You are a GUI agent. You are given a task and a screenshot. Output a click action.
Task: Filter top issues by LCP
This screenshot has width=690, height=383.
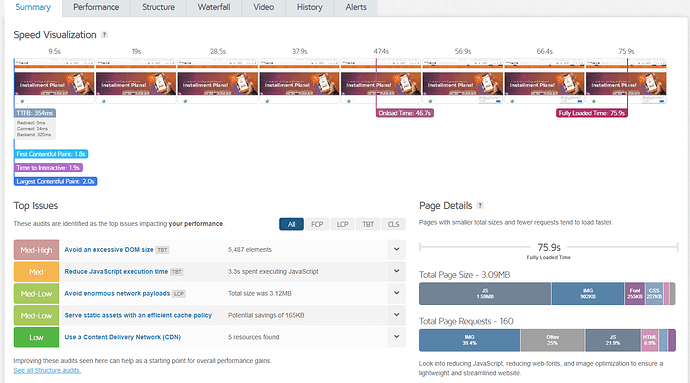342,225
